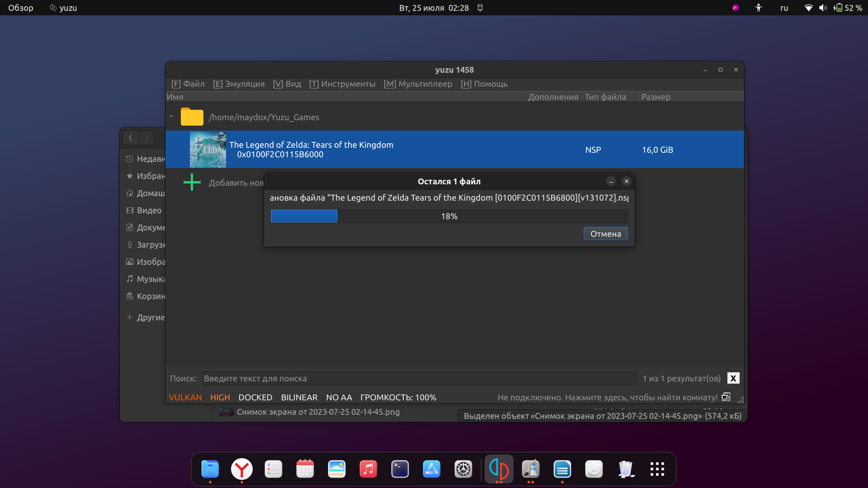Open the [H] Помощь menu
This screenshot has width=868, height=488.
pyautogui.click(x=484, y=84)
